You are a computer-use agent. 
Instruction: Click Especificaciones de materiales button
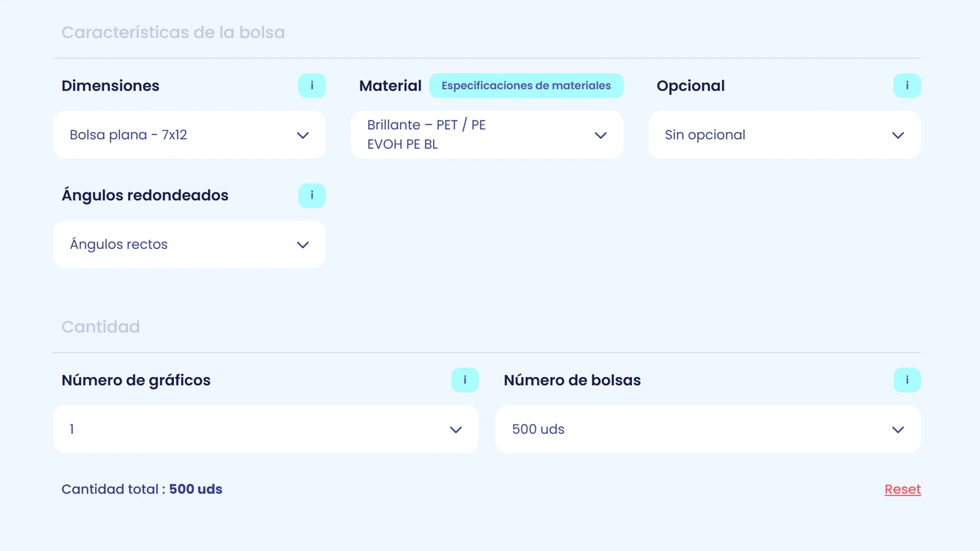526,86
